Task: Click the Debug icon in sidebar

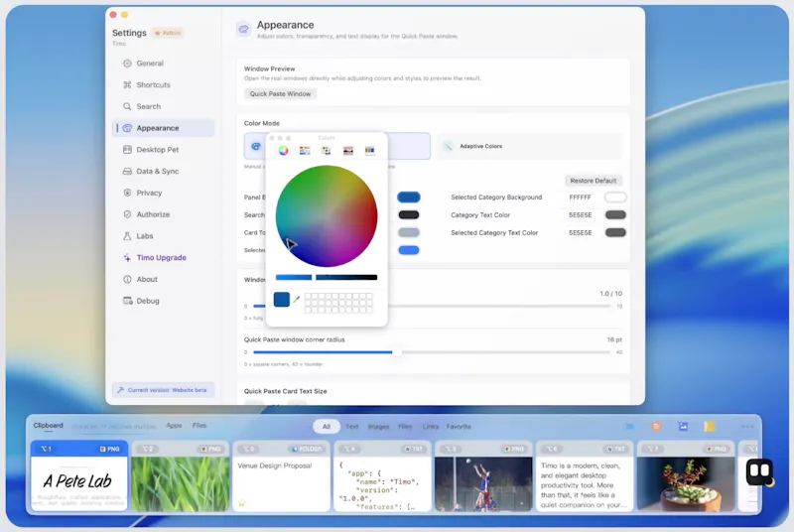Action: click(127, 301)
